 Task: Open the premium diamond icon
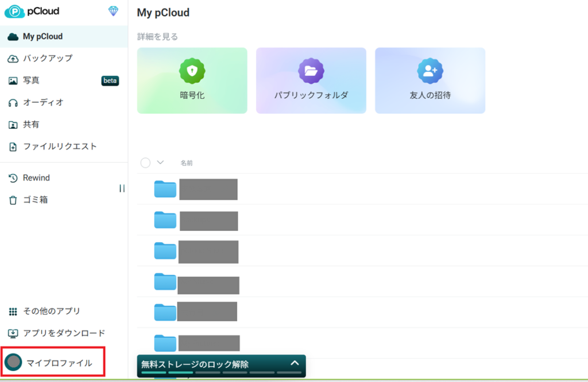[x=114, y=11]
